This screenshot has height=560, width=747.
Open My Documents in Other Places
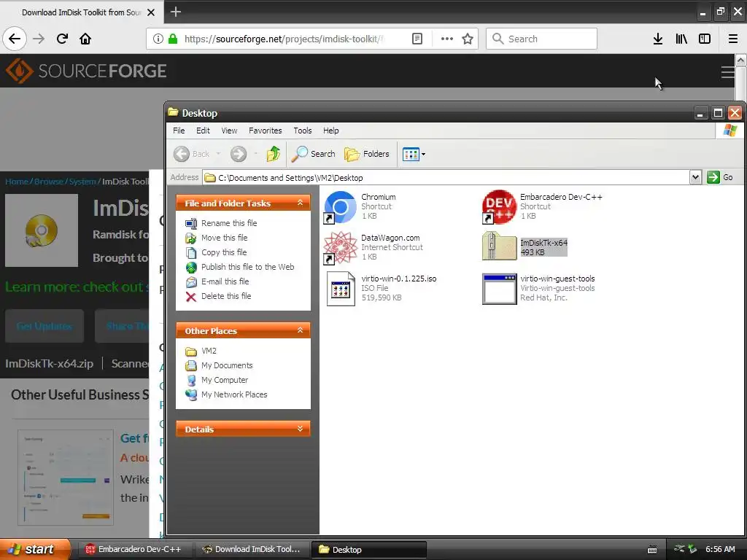(227, 366)
